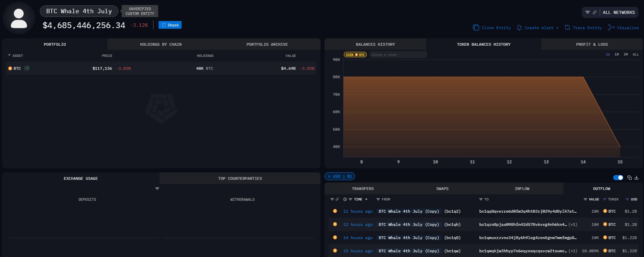Switch to the Portfolio tab
This screenshot has height=257, width=644.
click(55, 44)
